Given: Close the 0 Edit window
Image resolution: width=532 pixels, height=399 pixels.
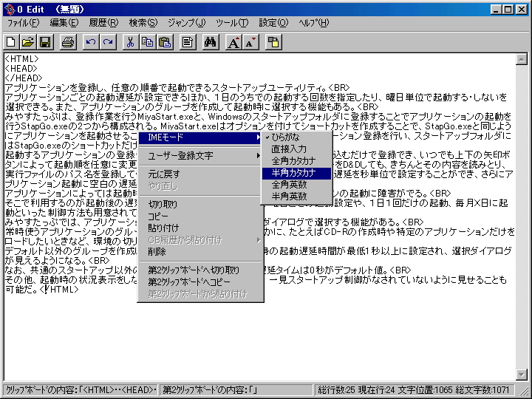Looking at the screenshot, I should tap(522, 10).
